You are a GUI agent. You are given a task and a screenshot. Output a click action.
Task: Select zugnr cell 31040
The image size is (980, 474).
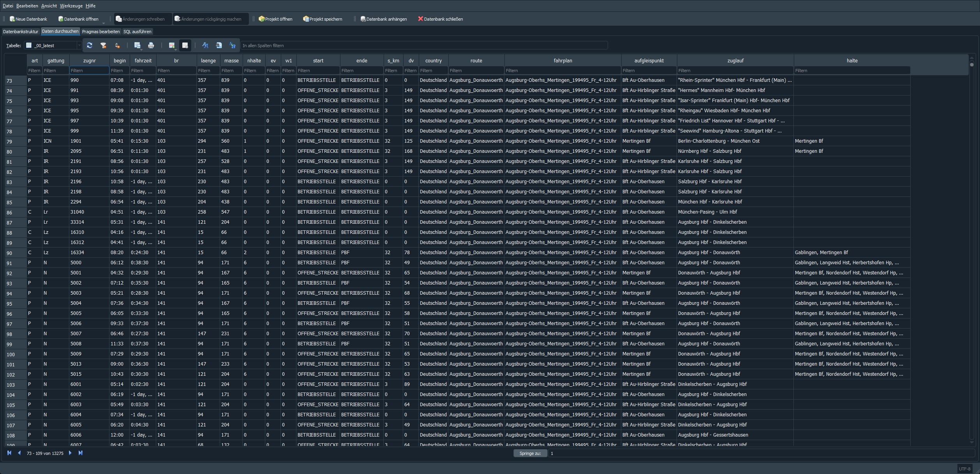[90, 212]
